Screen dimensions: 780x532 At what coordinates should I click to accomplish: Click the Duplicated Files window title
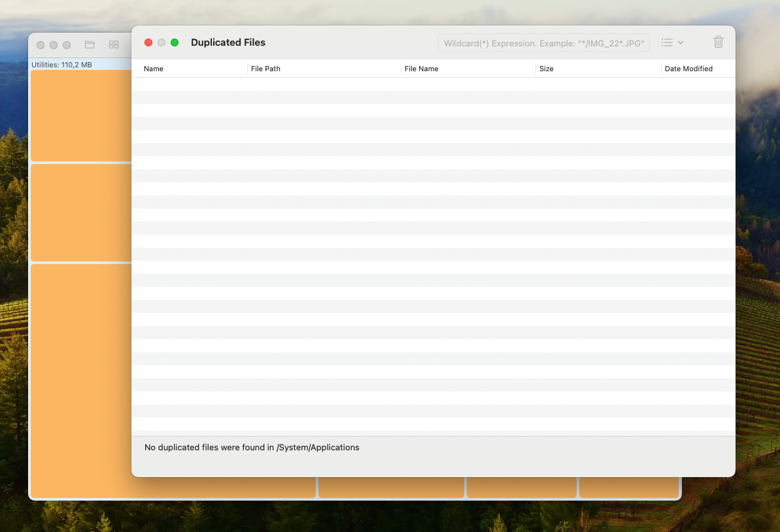(x=228, y=42)
